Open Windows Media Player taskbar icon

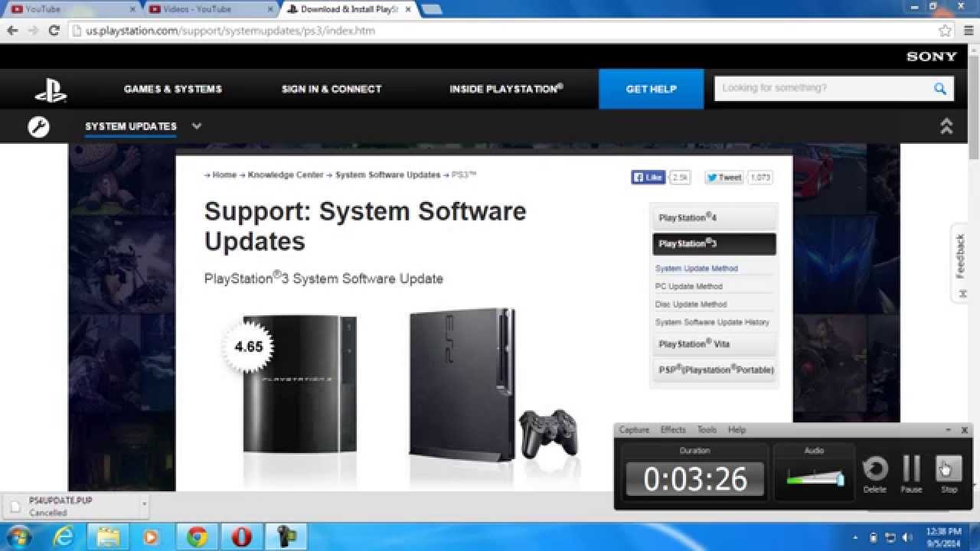pyautogui.click(x=152, y=537)
